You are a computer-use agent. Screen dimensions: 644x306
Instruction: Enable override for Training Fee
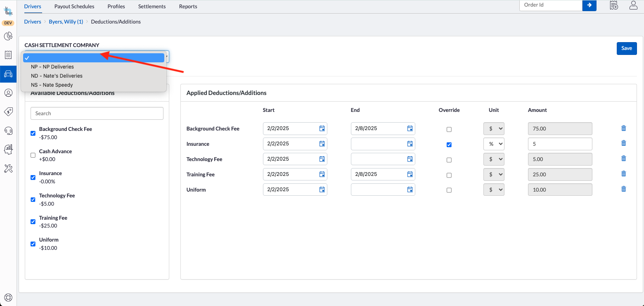[449, 176]
